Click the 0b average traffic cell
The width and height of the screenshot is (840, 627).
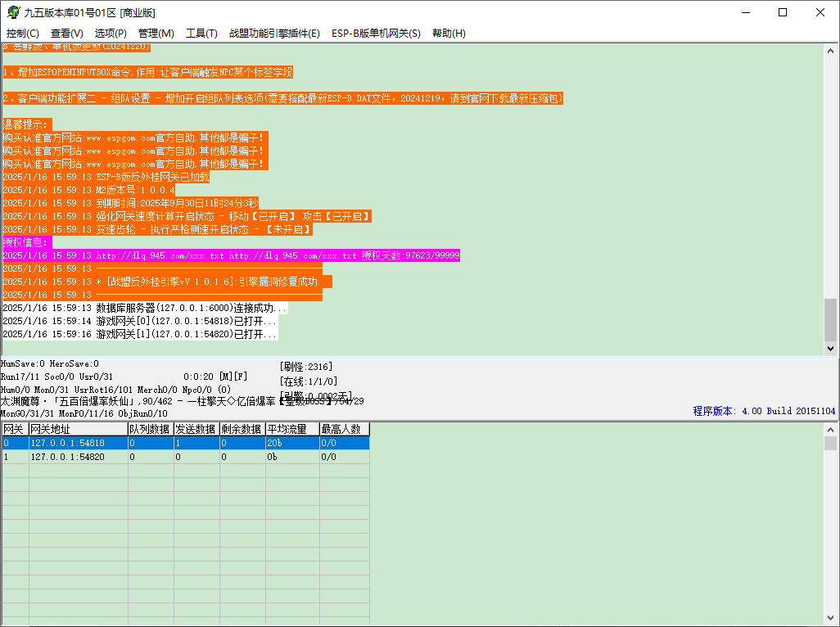pyautogui.click(x=292, y=457)
